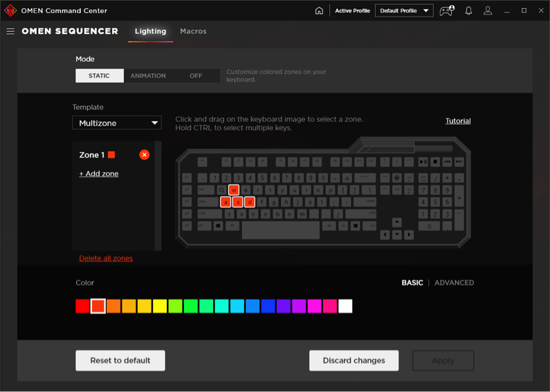Open the Tutorial link
Screen dimensions: 550x392
[458, 121]
